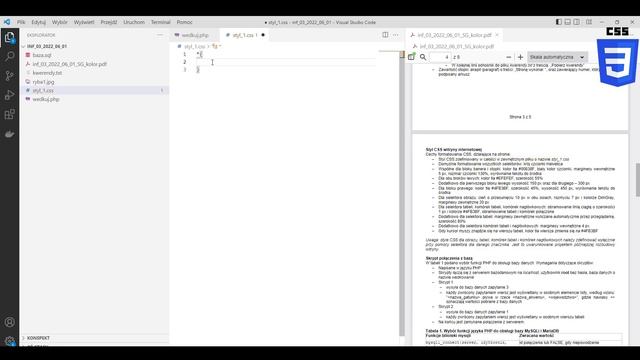
Task: Select styl_1.css in explorer
Action: point(43,90)
